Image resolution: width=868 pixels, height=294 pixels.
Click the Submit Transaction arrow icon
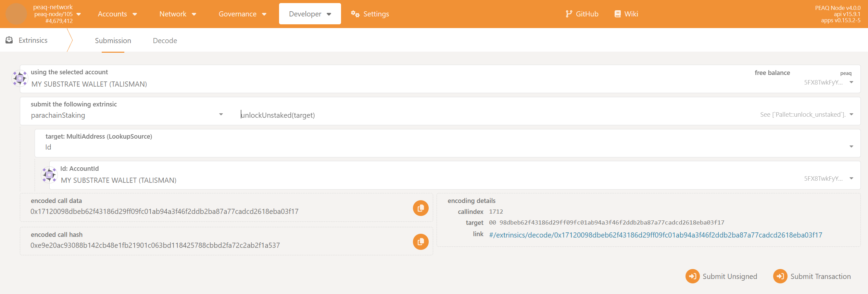[x=780, y=276]
